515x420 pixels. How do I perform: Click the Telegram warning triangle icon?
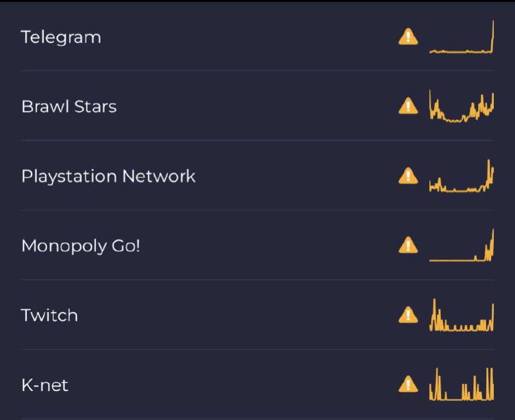tap(408, 37)
